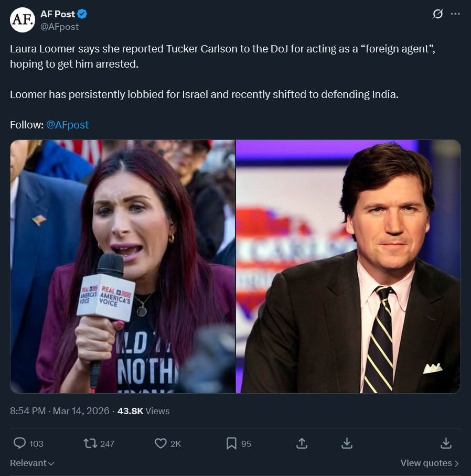Open the Grok explain icon
471x476 pixels.
(x=437, y=14)
